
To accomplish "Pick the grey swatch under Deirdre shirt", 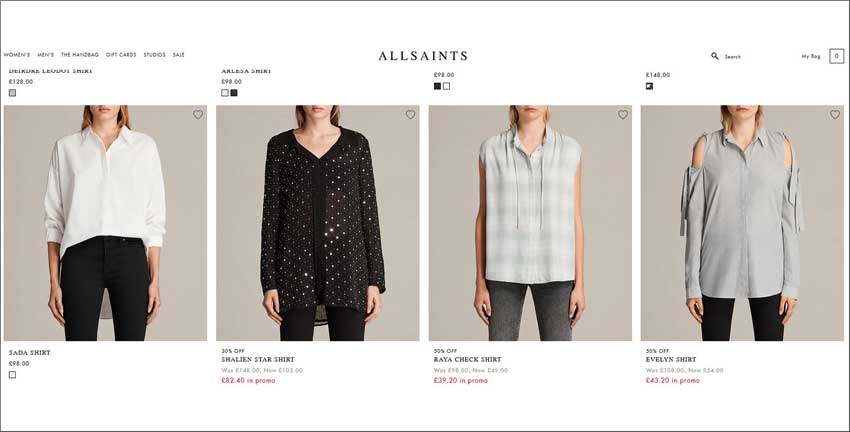I will pyautogui.click(x=12, y=93).
